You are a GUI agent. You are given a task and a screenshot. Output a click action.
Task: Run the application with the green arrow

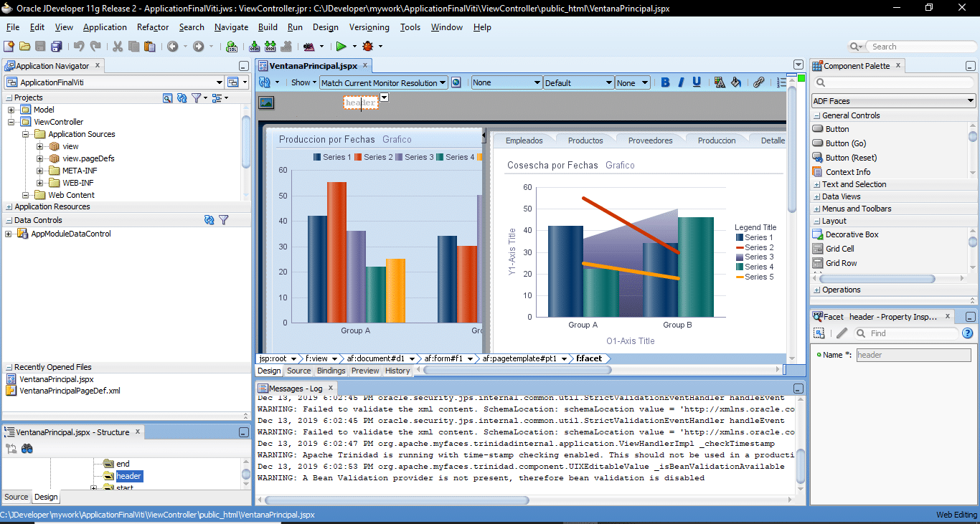tap(341, 47)
